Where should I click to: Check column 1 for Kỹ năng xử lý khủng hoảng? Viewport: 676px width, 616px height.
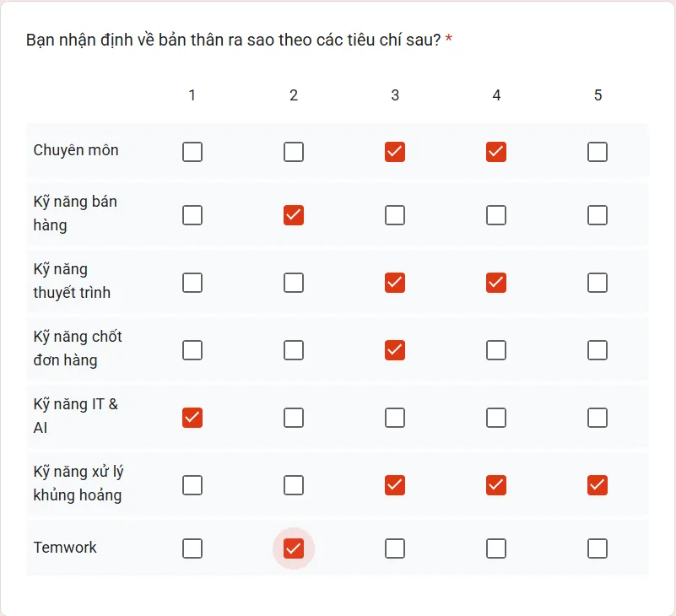click(192, 485)
